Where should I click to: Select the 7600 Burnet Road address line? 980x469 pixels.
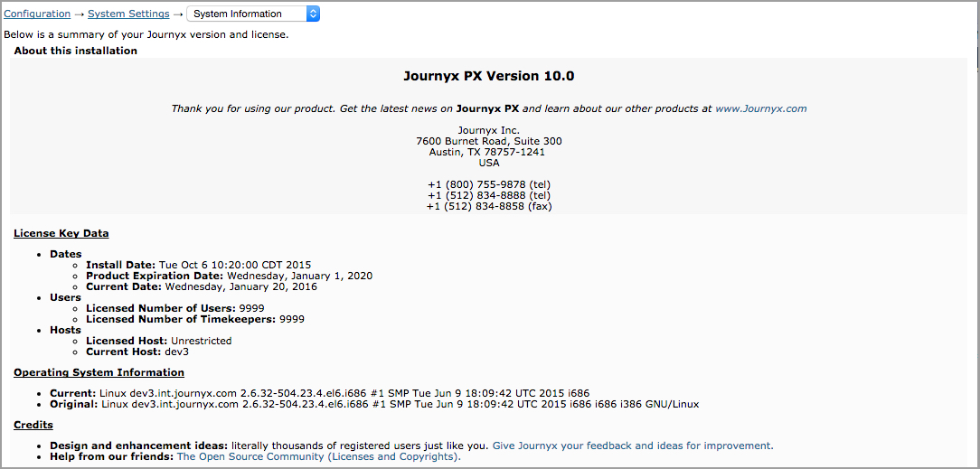(x=489, y=141)
